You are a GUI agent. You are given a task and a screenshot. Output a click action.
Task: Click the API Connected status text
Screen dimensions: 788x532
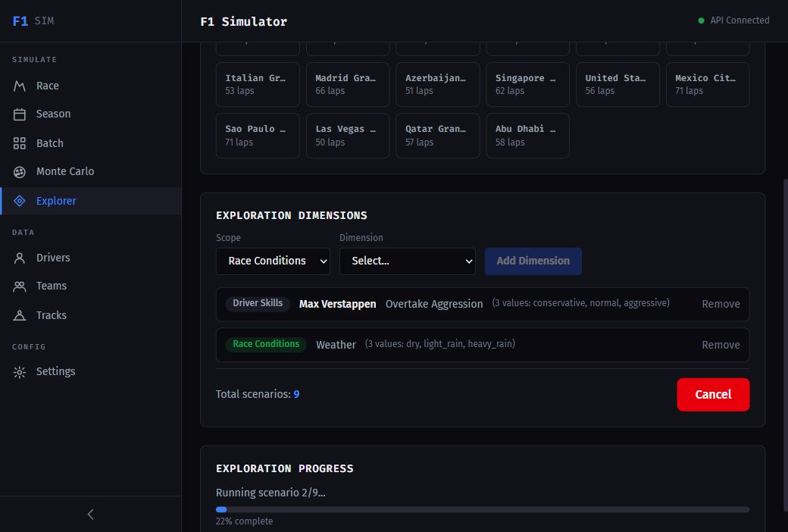pyautogui.click(x=740, y=20)
